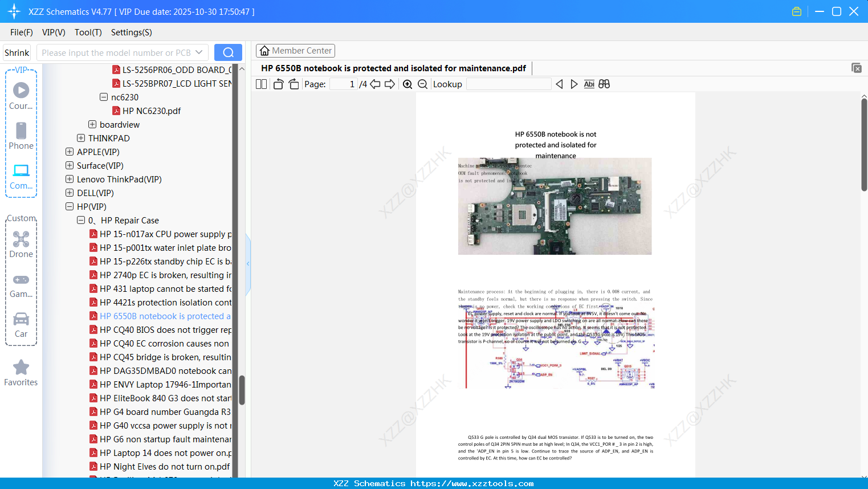Open the Member Center button
Screen dimensions: 868x489
[x=295, y=51]
